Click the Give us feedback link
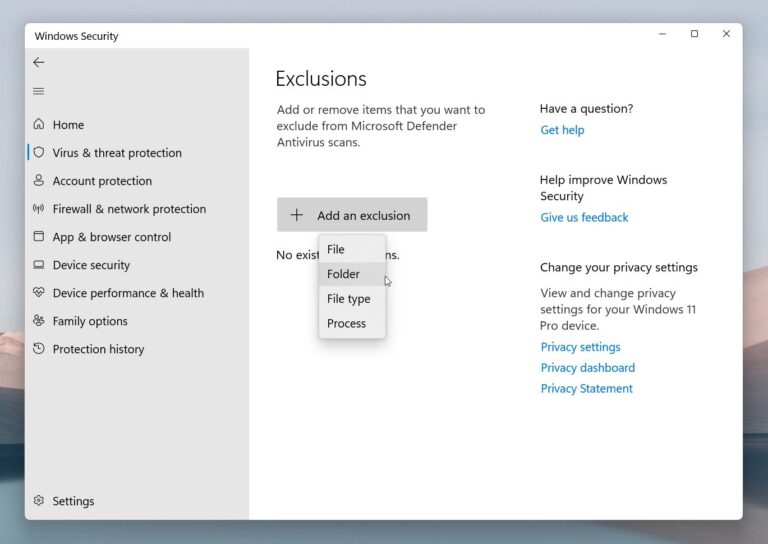Viewport: 768px width, 544px height. coord(584,217)
